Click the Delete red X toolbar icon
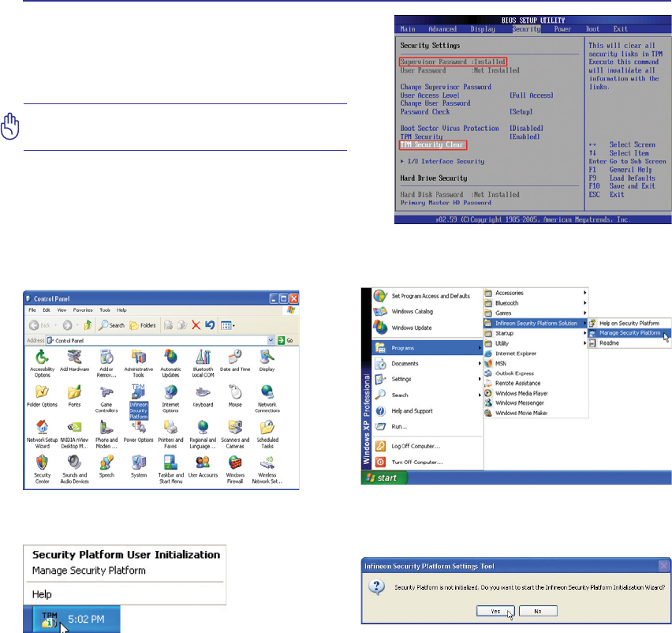The image size is (672, 633). [196, 325]
